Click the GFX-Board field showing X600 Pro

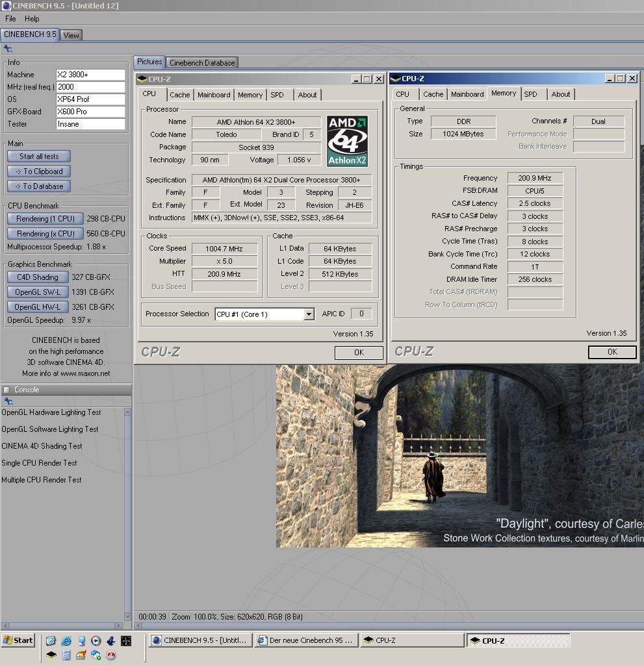click(90, 112)
